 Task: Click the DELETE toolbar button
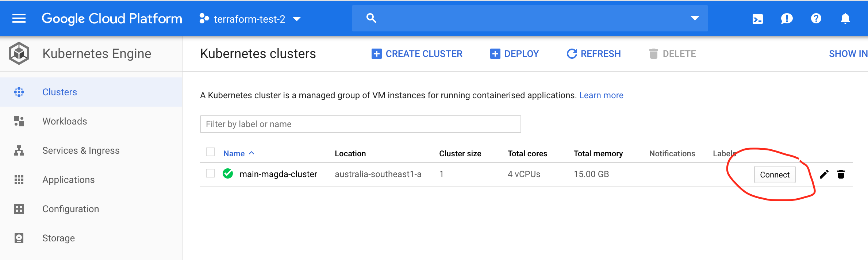pyautogui.click(x=673, y=54)
